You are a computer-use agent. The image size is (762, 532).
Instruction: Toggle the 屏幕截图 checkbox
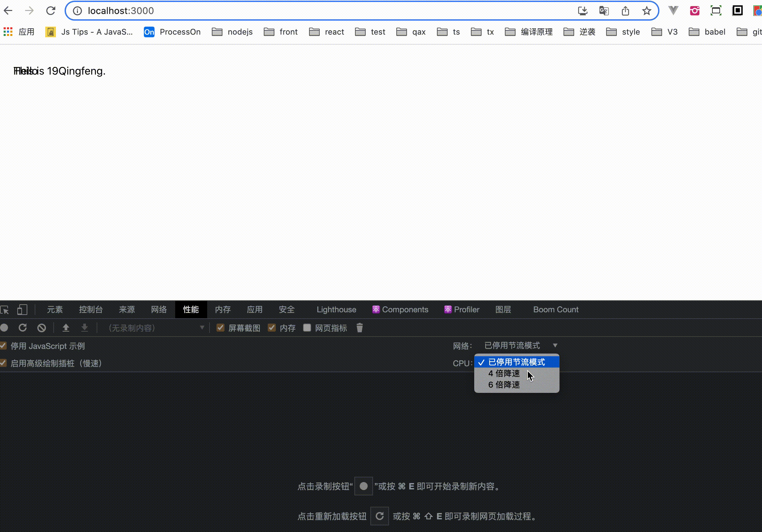[220, 328]
